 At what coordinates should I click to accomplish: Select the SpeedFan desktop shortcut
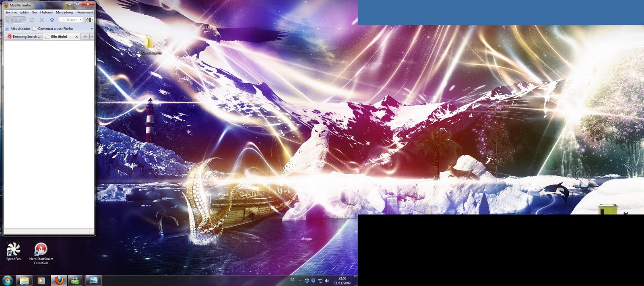point(13,252)
